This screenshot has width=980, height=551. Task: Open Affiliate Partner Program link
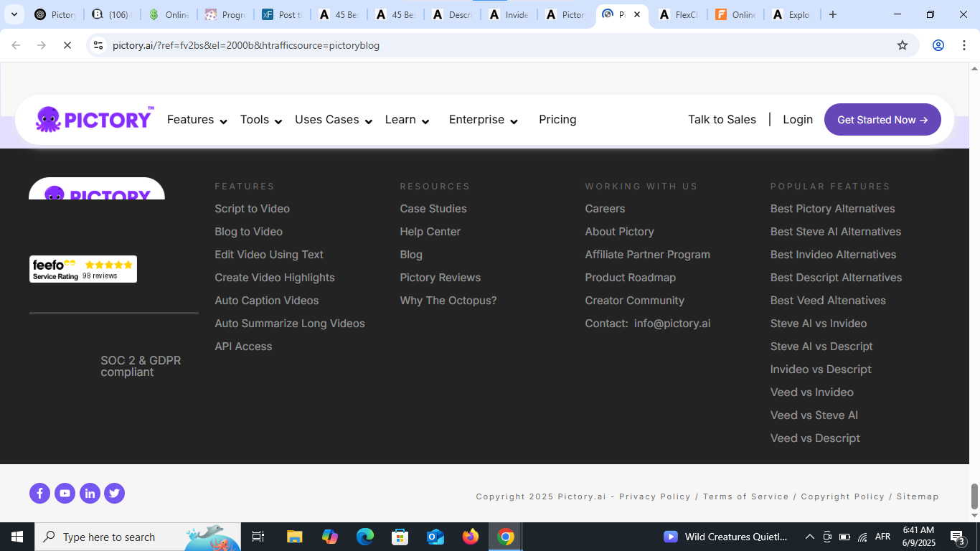click(x=647, y=255)
